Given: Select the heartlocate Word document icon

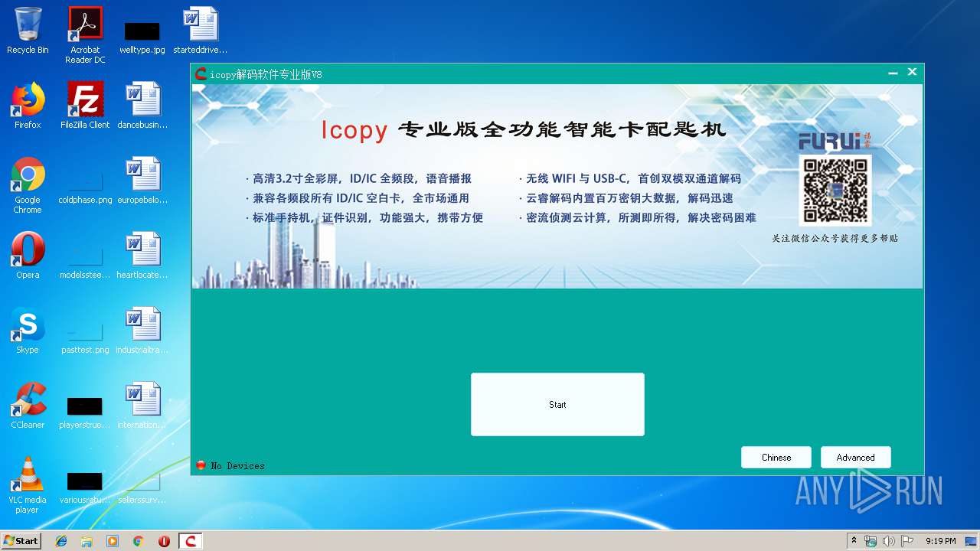Looking at the screenshot, I should click(x=142, y=256).
